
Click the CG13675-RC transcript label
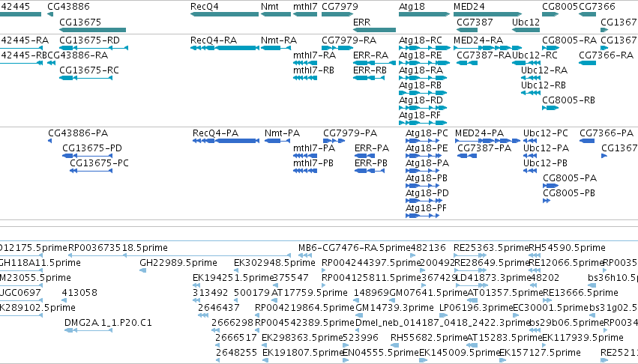pyautogui.click(x=89, y=70)
